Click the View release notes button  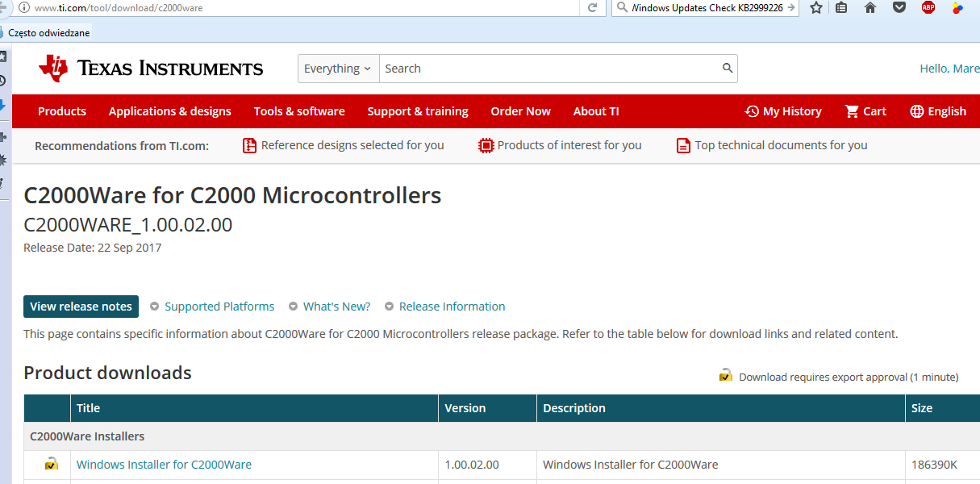81,307
